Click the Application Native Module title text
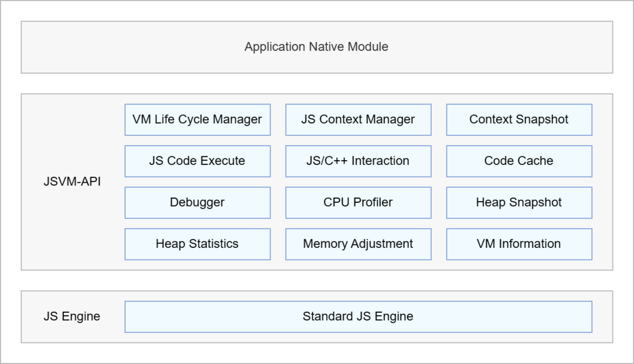 click(316, 47)
